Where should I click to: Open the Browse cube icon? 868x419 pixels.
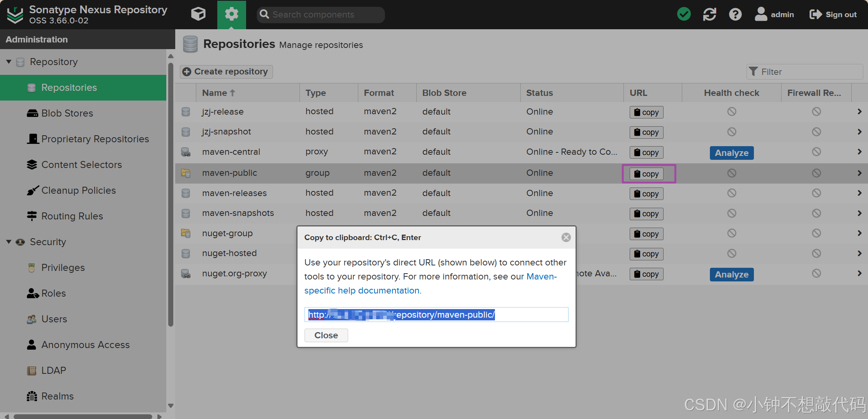[x=198, y=14]
